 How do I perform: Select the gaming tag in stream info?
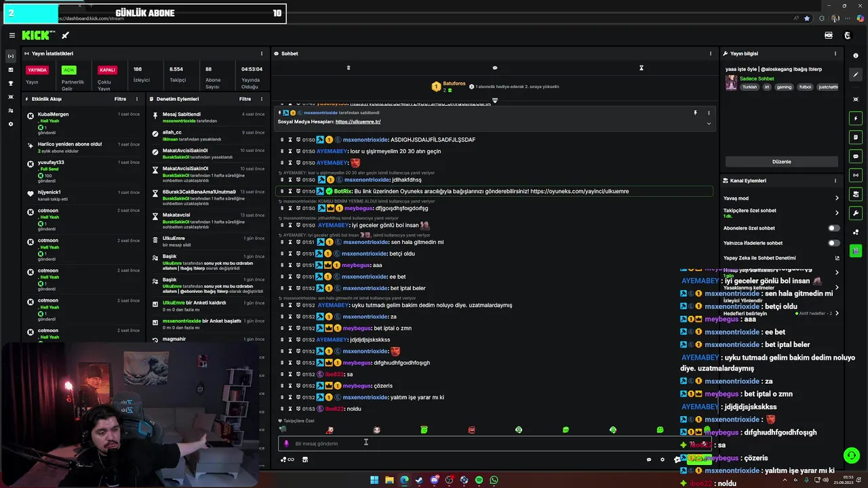point(784,87)
